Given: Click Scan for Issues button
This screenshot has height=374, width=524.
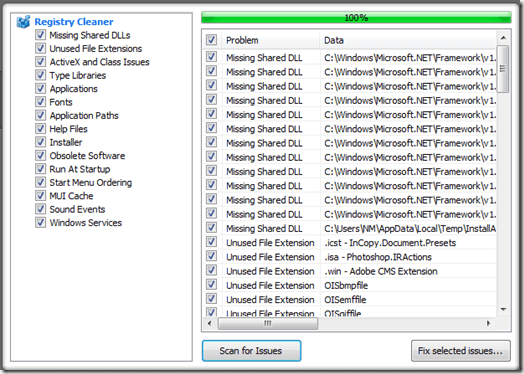Looking at the screenshot, I should [x=251, y=351].
